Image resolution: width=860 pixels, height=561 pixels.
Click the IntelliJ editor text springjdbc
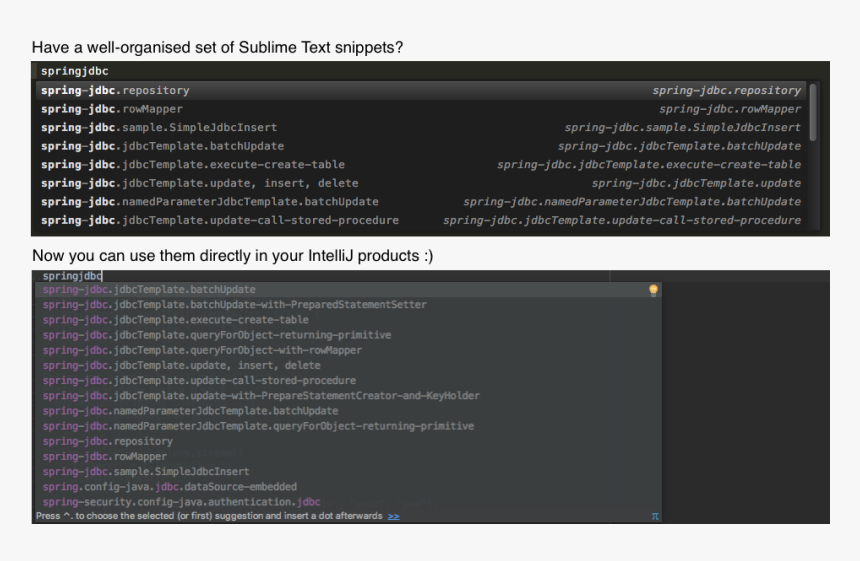(x=72, y=276)
